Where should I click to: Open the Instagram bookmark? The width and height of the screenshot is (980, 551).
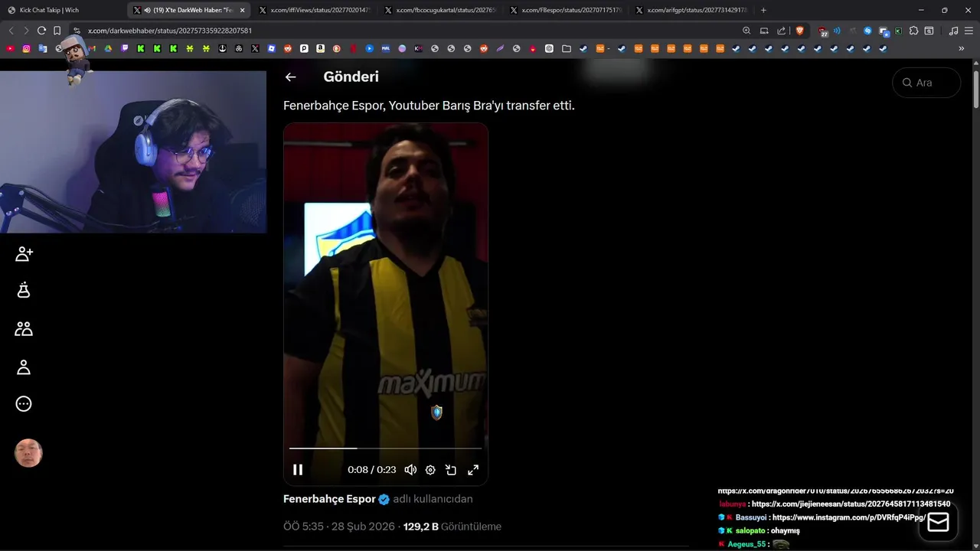point(26,48)
